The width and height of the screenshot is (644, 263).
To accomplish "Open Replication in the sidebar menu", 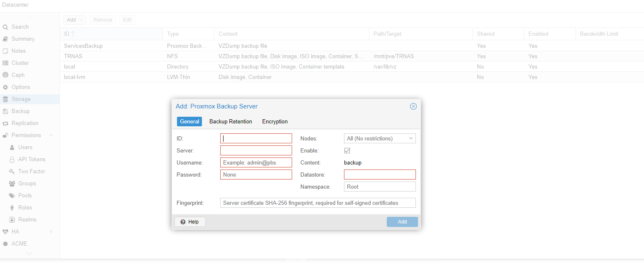I will 29,123.
